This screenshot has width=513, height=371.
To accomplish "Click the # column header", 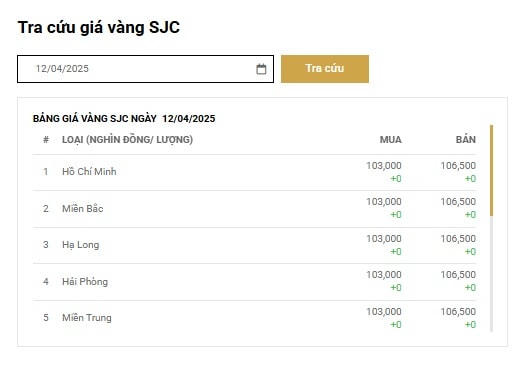I will pos(46,139).
